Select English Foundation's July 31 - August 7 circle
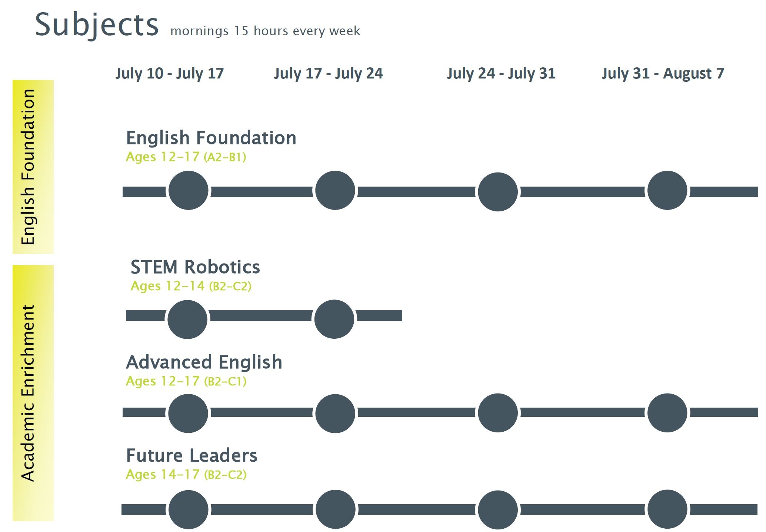This screenshot has height=532, width=766. coord(667,190)
